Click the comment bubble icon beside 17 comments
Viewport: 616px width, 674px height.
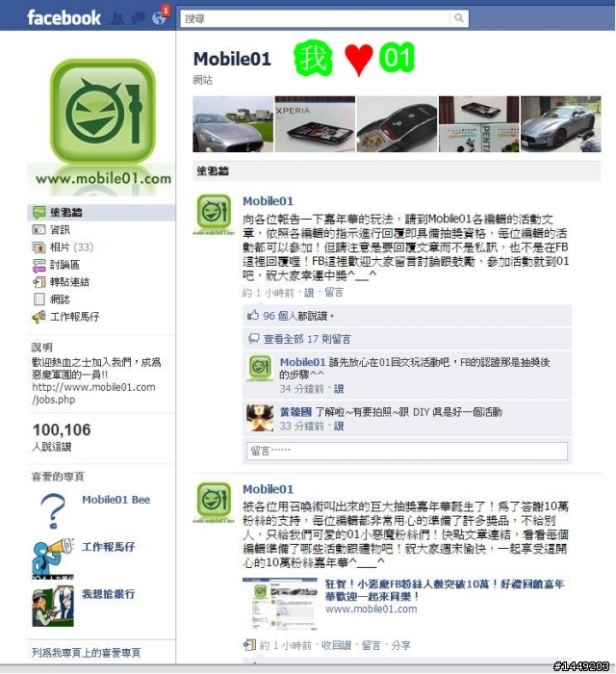click(253, 338)
